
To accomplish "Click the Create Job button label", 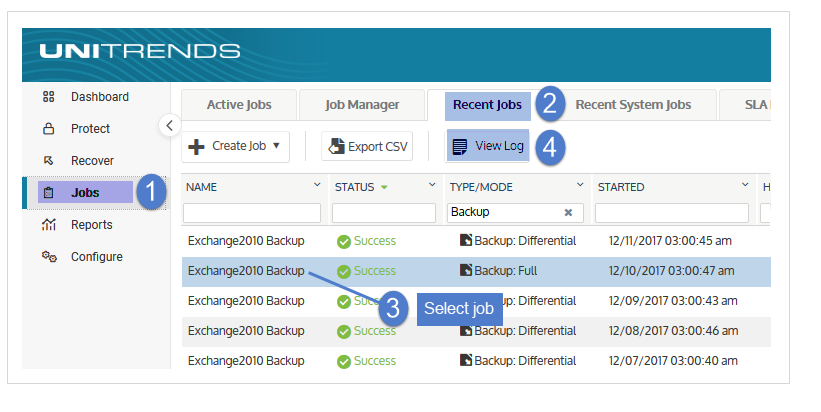I will [239, 146].
